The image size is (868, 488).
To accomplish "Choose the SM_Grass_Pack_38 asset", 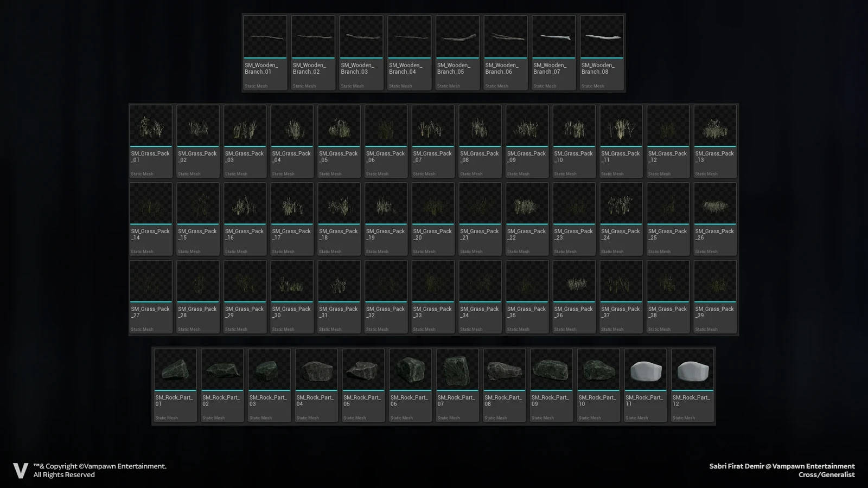I will tap(668, 297).
